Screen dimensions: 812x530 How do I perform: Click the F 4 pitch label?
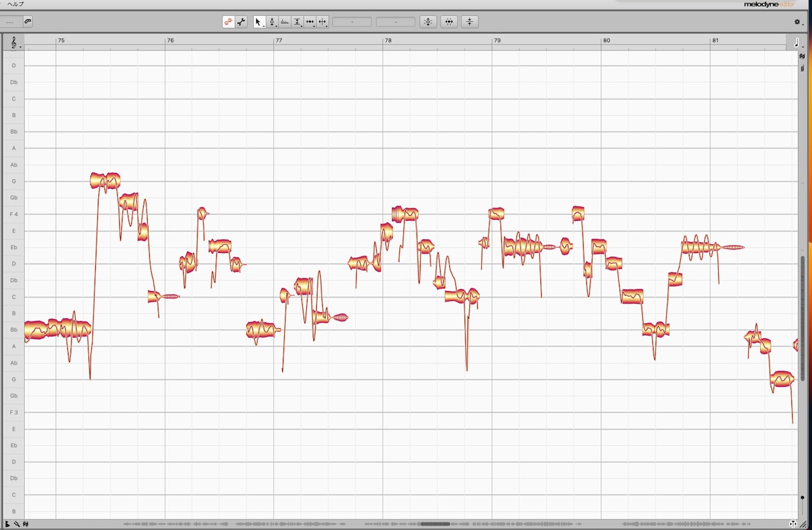(14, 214)
